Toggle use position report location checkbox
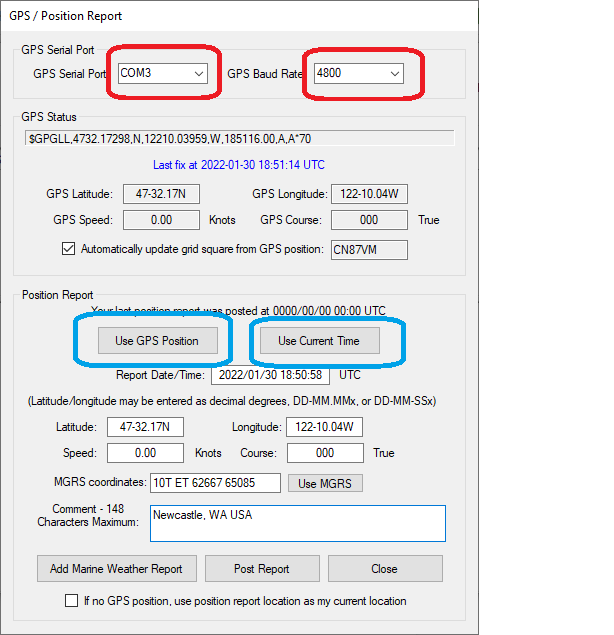Image resolution: width=614 pixels, height=635 pixels. click(71, 601)
